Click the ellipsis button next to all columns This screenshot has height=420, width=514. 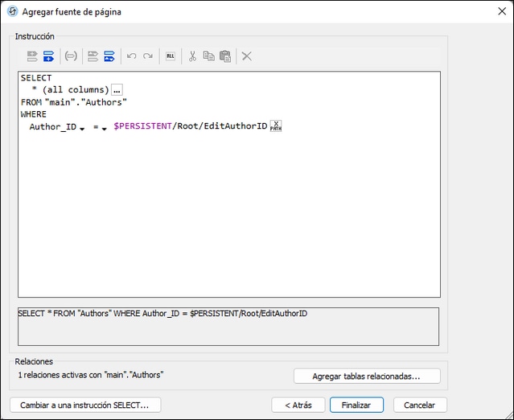117,90
